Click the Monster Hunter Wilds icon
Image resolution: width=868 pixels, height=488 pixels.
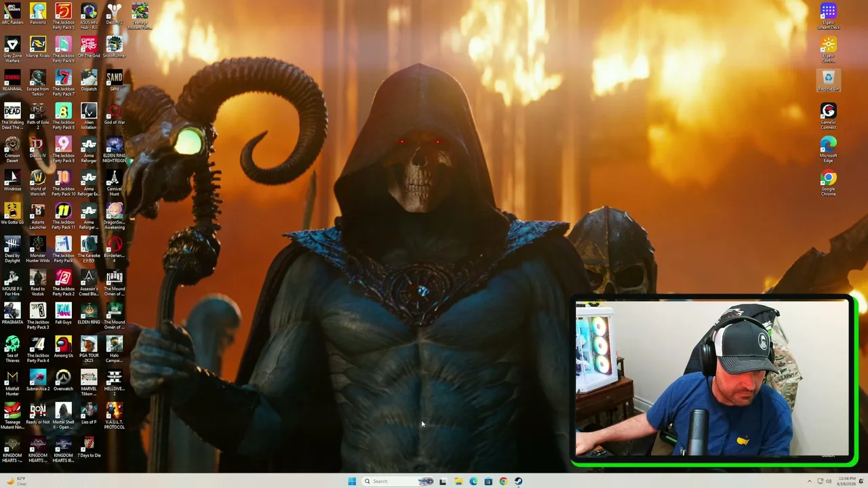click(x=38, y=249)
